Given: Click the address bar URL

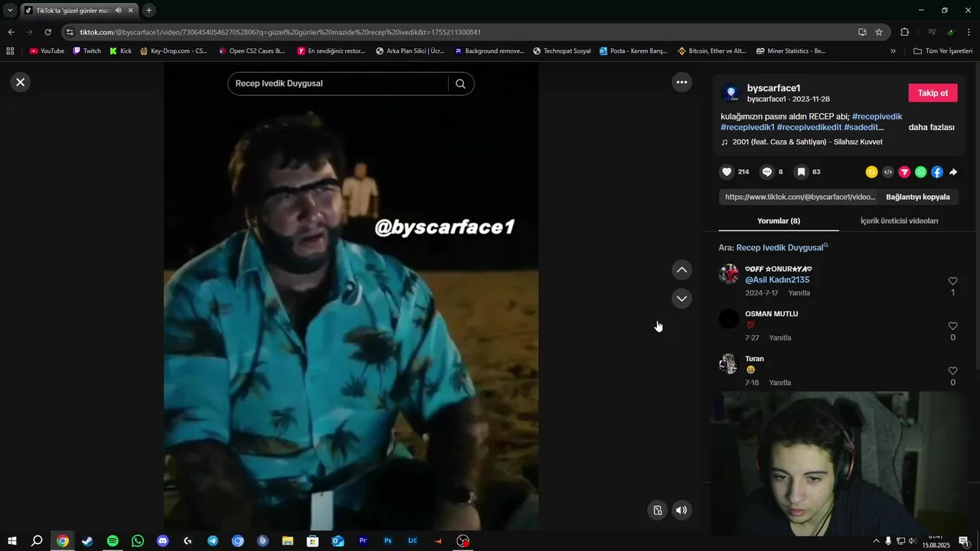Looking at the screenshot, I should click(280, 32).
